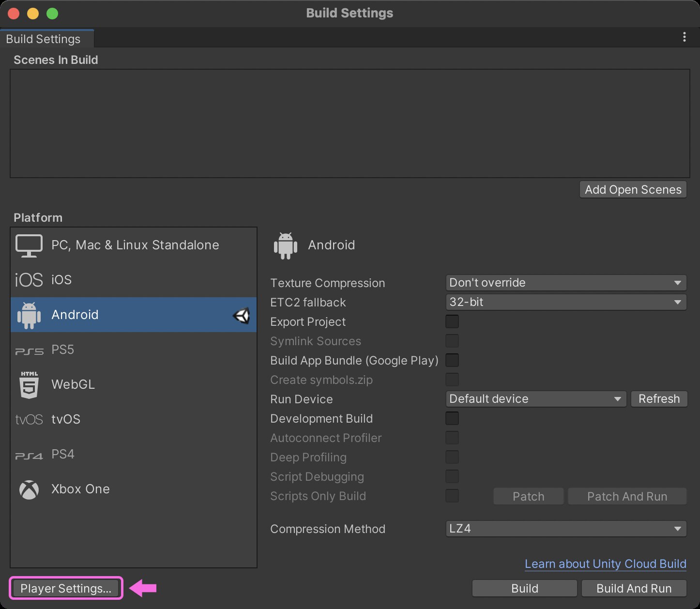Click Build And Run button
Image resolution: width=700 pixels, height=609 pixels.
click(634, 589)
